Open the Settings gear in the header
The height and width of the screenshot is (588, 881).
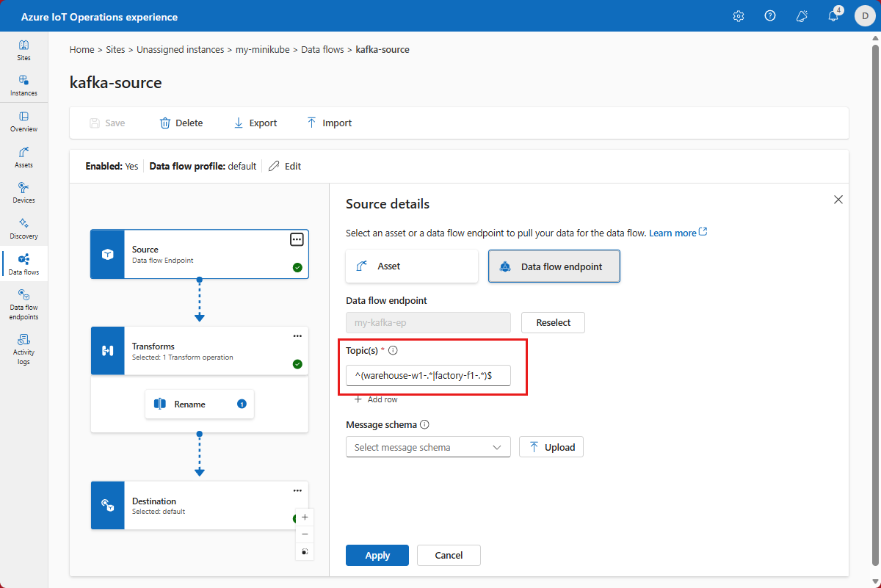[739, 16]
